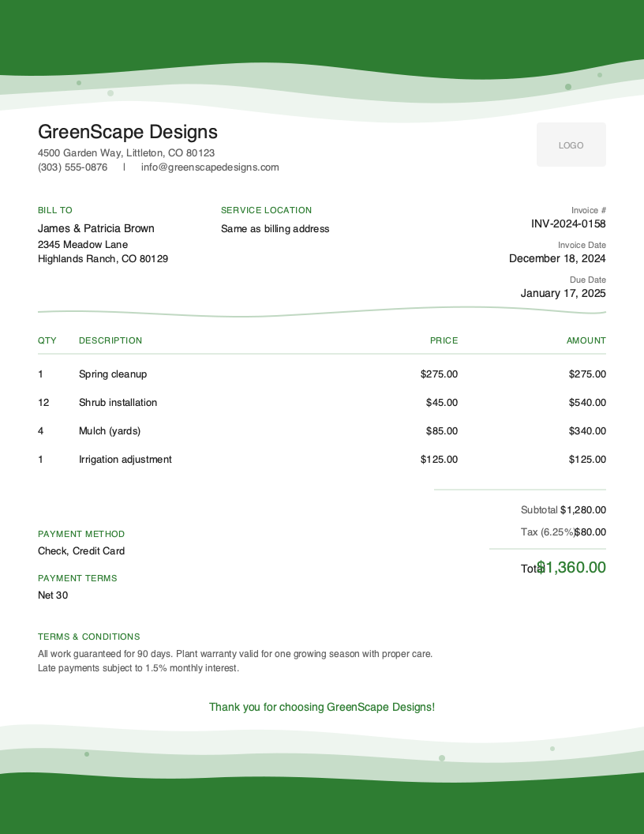
Task: Click the BILL TO section header
Action: [54, 210]
